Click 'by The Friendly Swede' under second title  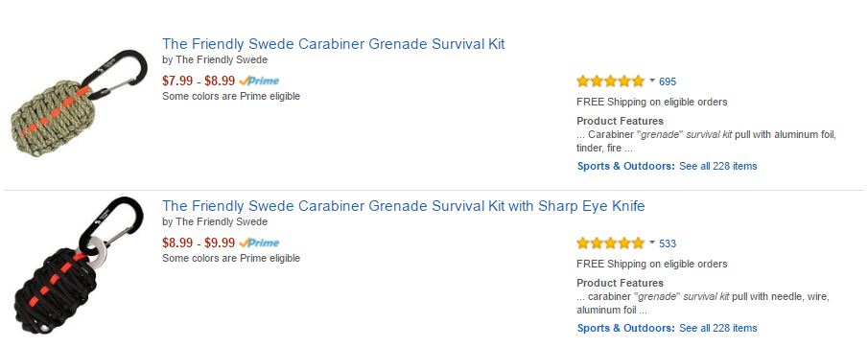pyautogui.click(x=215, y=222)
